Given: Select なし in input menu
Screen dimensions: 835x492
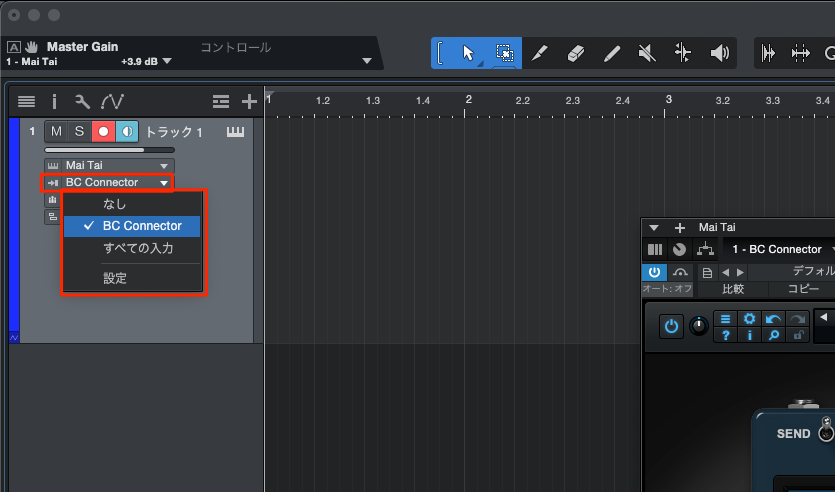Looking at the screenshot, I should (x=132, y=204).
